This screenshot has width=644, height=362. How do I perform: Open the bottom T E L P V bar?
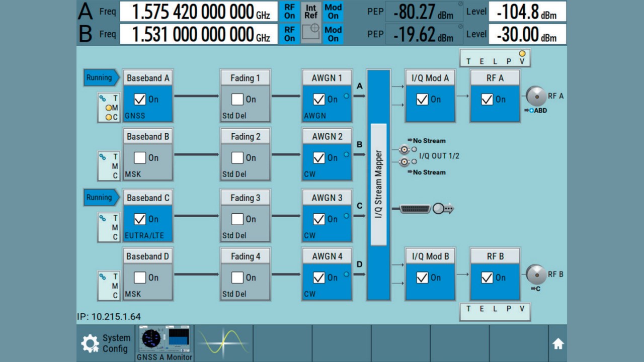[x=495, y=312]
